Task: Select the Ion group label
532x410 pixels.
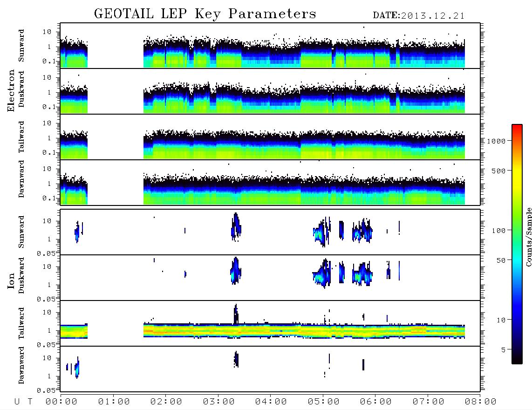Action: 11,280
